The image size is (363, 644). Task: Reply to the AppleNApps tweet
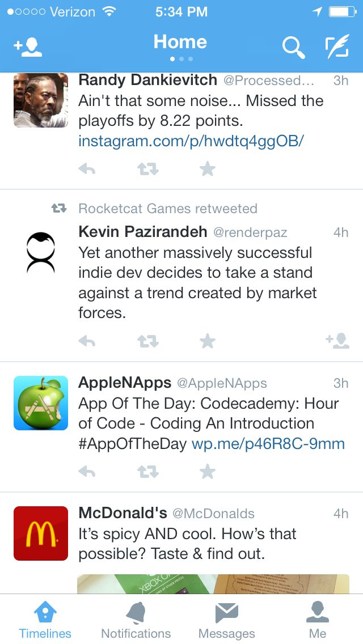point(87,472)
